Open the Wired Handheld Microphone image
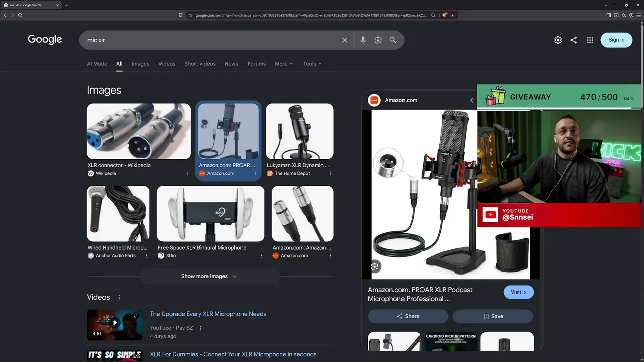644x362 pixels. [x=118, y=214]
